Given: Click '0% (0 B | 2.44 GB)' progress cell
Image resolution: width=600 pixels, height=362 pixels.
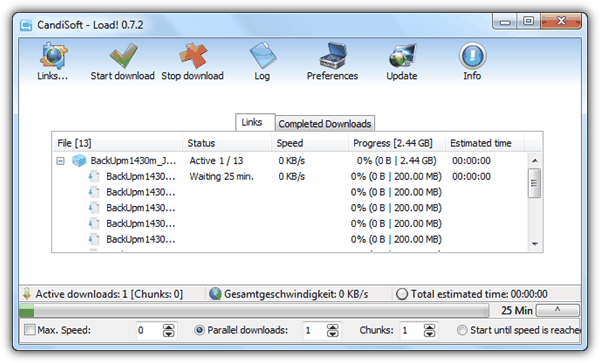Looking at the screenshot, I should (x=396, y=161).
